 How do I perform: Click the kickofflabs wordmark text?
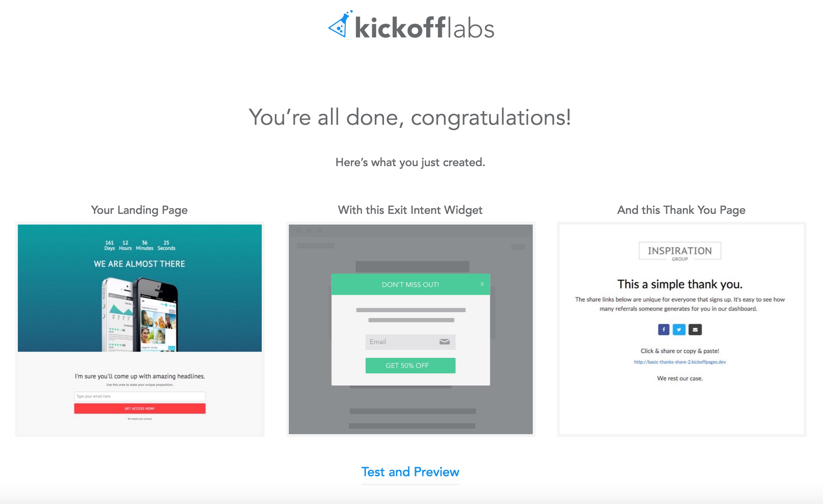point(424,28)
